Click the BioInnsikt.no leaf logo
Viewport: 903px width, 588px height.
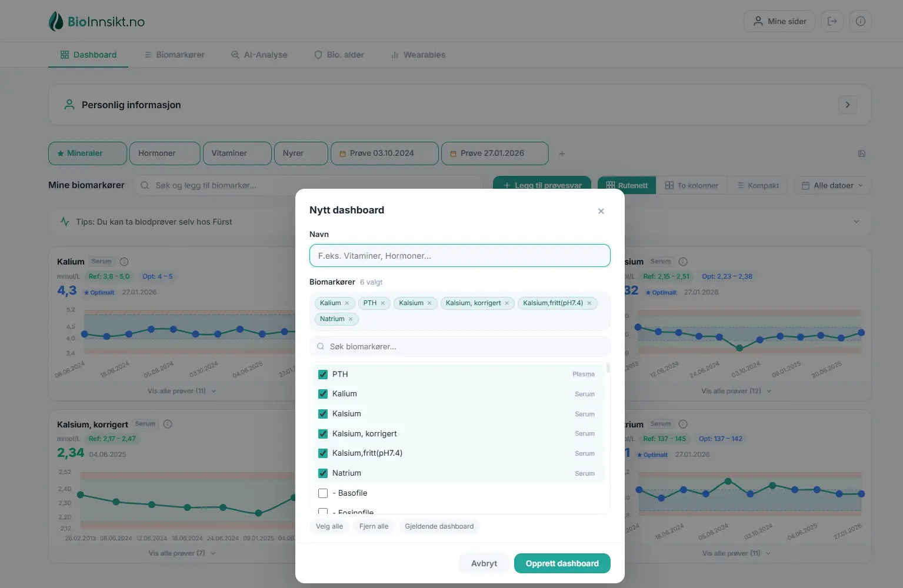point(56,22)
